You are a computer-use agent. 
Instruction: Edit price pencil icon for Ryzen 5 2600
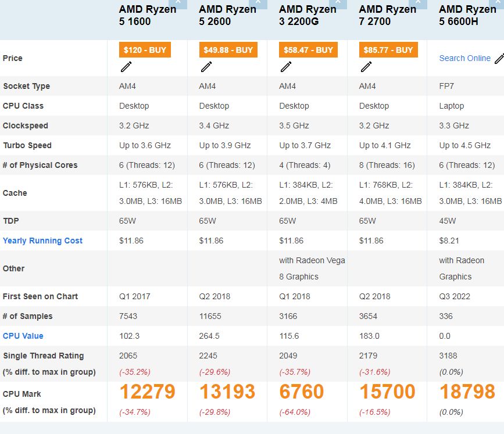tap(206, 66)
